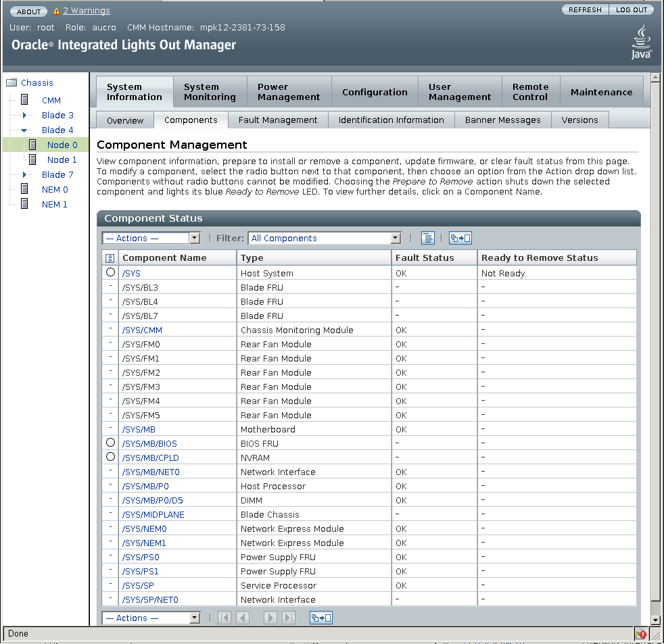Click the security status icon in status bar

pyautogui.click(x=641, y=633)
